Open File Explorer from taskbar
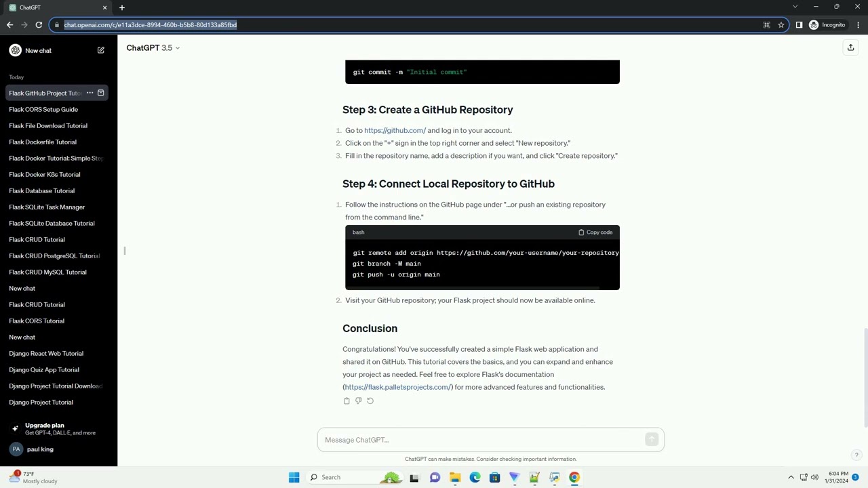The width and height of the screenshot is (868, 488). point(455,477)
